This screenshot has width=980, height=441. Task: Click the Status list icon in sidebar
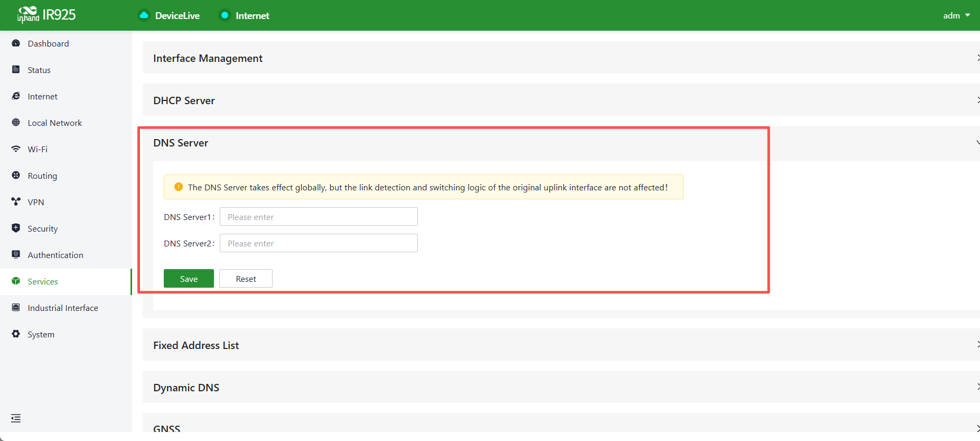click(16, 70)
